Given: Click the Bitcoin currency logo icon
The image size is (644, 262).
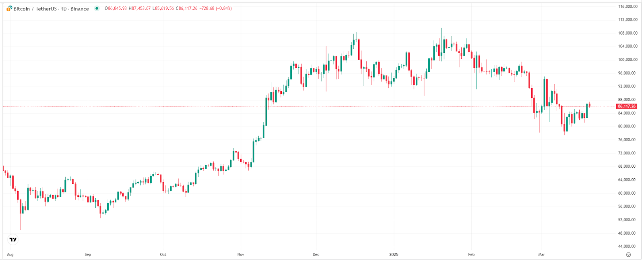Looking at the screenshot, I should click(x=8, y=8).
